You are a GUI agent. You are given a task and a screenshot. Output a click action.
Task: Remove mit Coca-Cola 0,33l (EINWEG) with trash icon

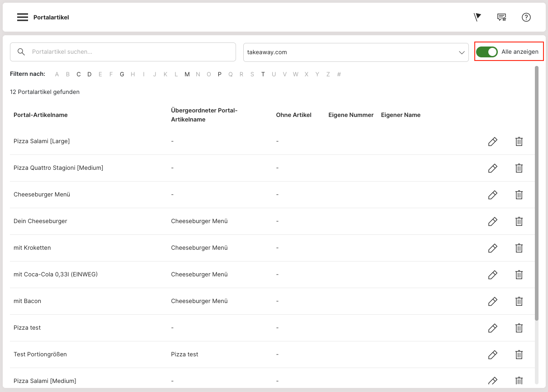[519, 275]
